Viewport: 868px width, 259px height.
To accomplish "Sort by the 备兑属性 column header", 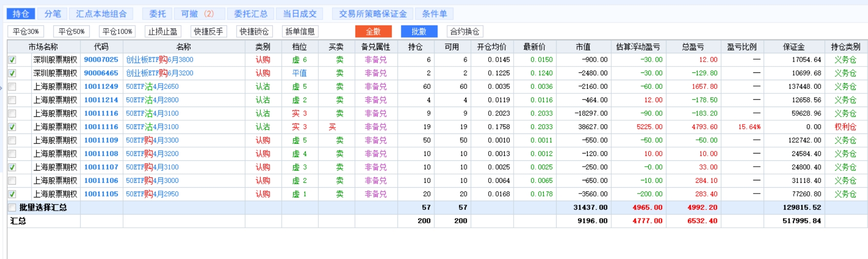I will click(376, 47).
